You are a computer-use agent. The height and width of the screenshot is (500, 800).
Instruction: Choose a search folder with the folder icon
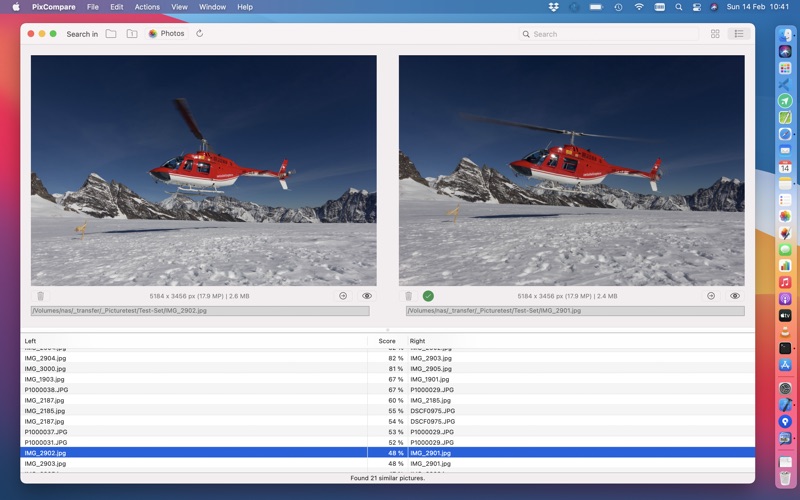click(x=111, y=34)
